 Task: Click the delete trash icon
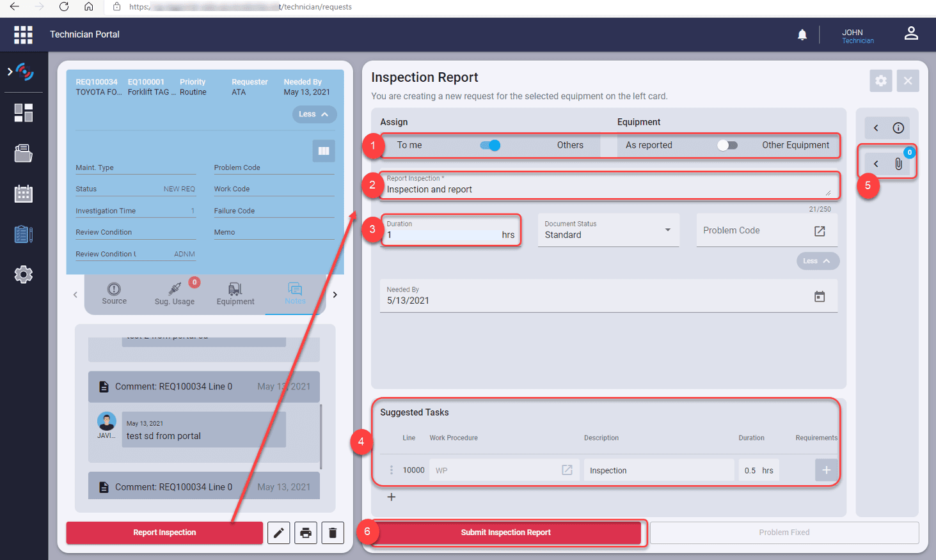(x=333, y=533)
